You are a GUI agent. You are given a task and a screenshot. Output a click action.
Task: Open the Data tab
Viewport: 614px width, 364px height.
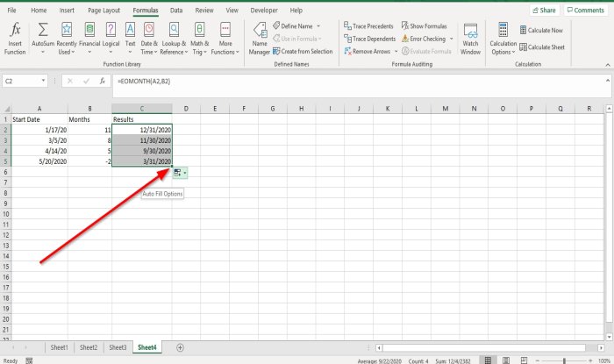click(x=176, y=11)
